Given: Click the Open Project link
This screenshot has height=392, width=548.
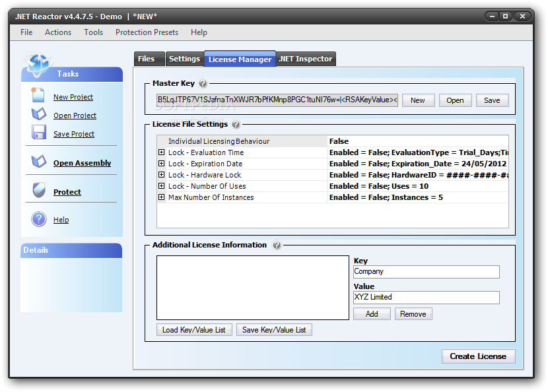Looking at the screenshot, I should point(75,115).
